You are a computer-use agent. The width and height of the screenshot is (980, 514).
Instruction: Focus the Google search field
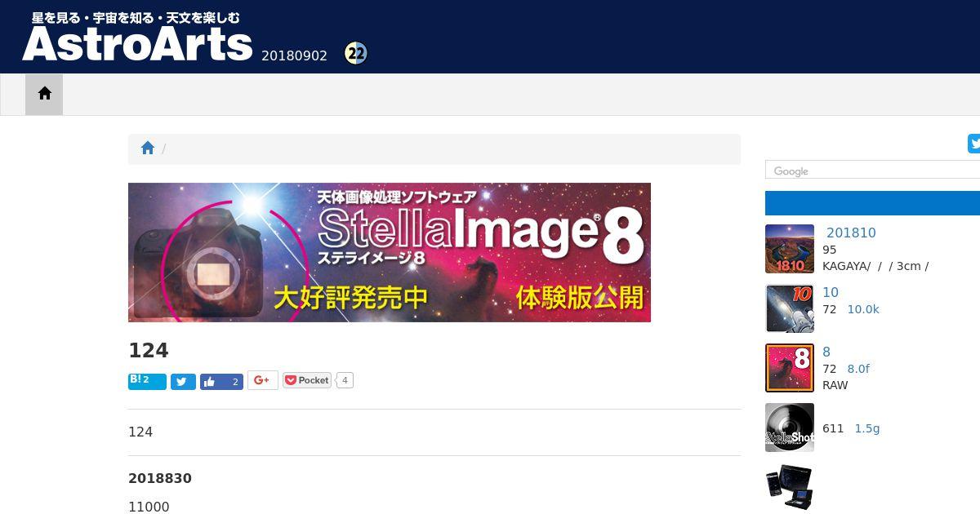tap(872, 170)
